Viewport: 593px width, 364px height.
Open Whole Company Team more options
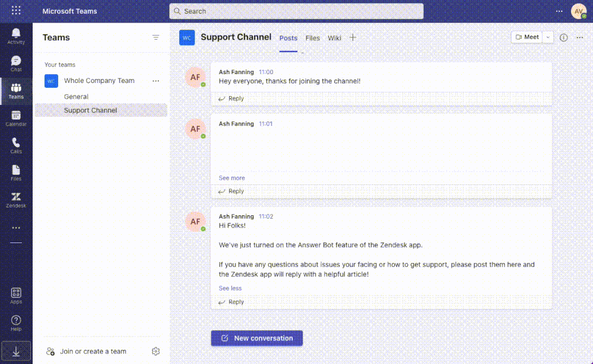point(156,81)
